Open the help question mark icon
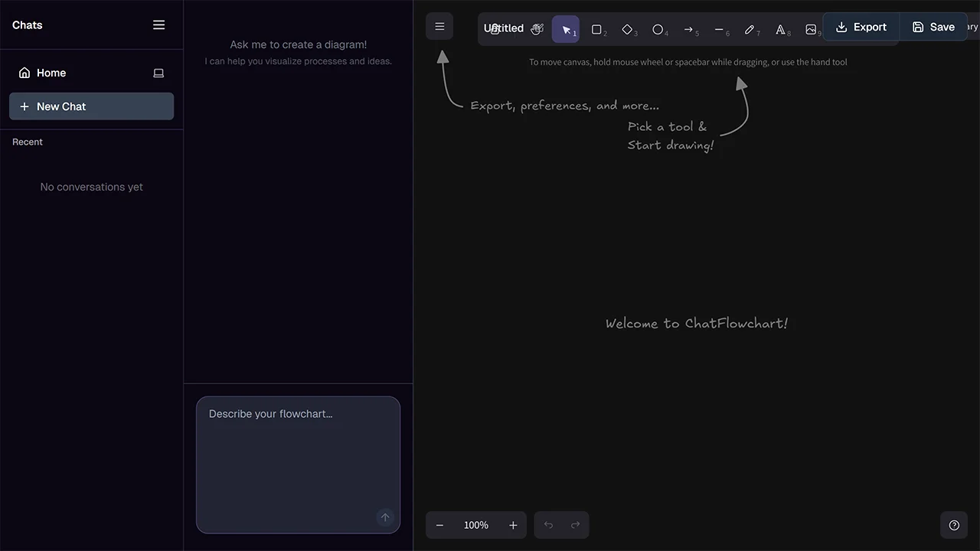Screen dimensions: 980x551 pyautogui.click(x=954, y=525)
